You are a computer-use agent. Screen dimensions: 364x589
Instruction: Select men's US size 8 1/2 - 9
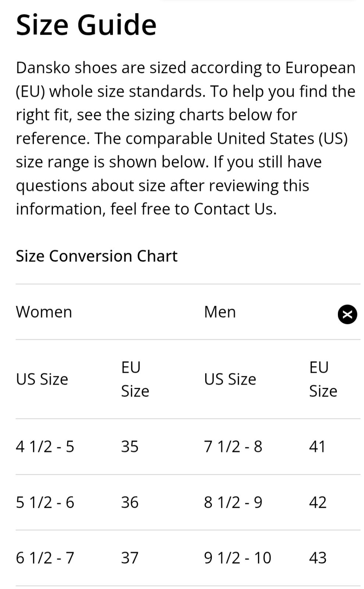pyautogui.click(x=233, y=502)
